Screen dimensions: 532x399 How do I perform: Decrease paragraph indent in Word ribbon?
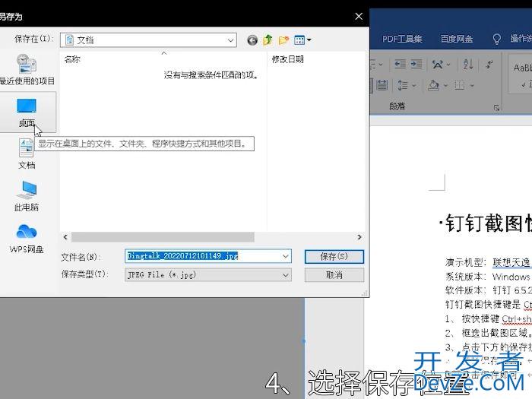click(x=400, y=64)
